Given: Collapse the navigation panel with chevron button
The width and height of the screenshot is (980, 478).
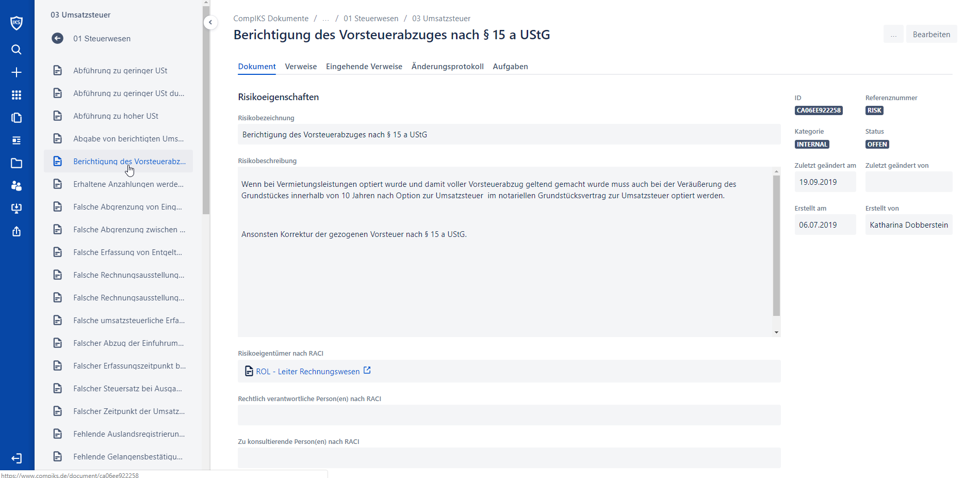Looking at the screenshot, I should coord(210,22).
